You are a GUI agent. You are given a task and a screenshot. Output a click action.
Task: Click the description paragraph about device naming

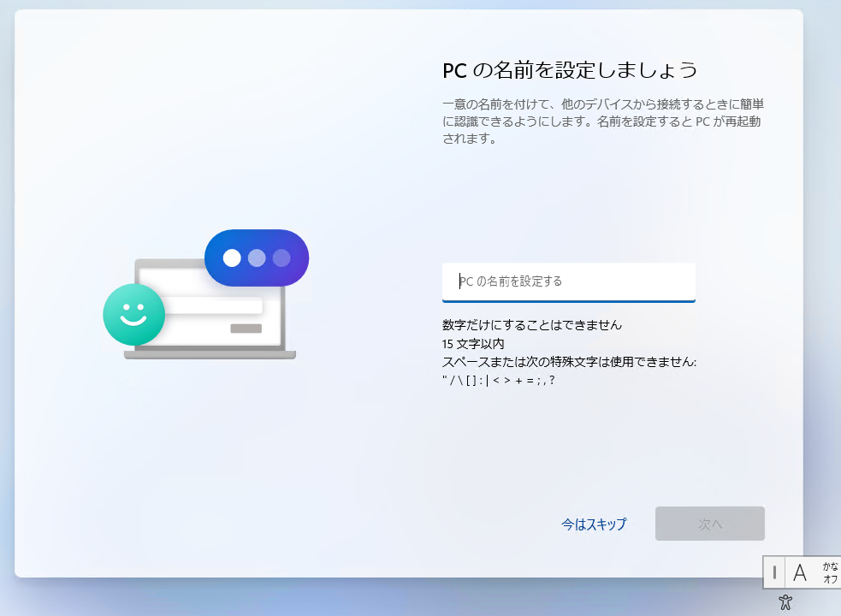pyautogui.click(x=602, y=122)
